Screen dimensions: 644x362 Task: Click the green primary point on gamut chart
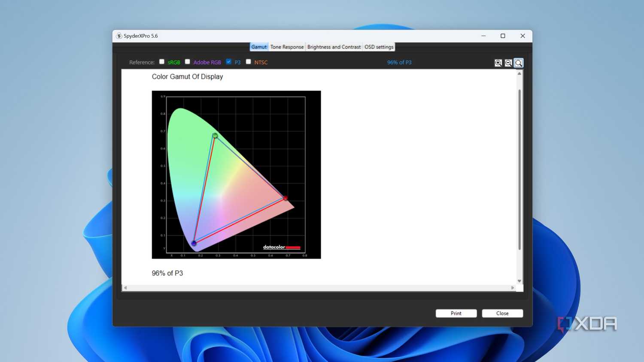click(x=215, y=136)
